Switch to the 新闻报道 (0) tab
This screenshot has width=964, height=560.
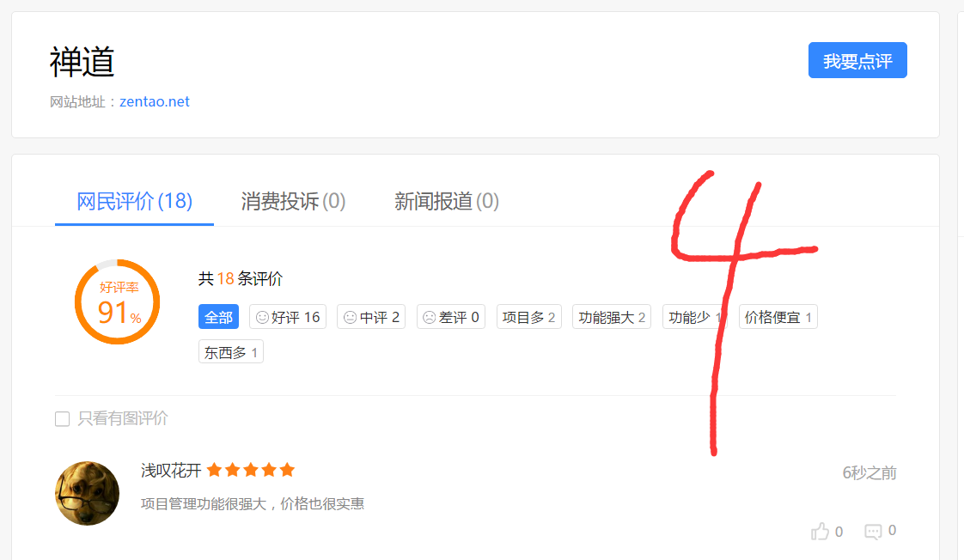point(446,201)
